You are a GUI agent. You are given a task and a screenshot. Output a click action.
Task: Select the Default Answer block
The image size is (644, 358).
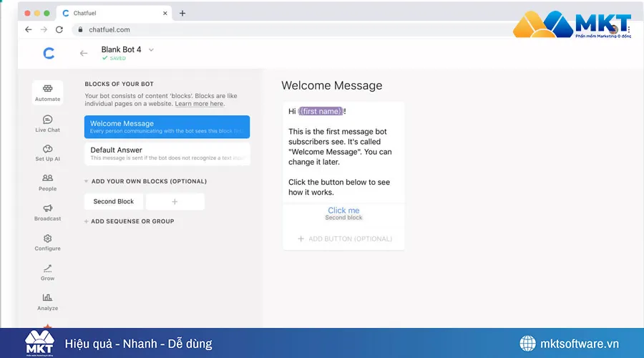point(167,154)
